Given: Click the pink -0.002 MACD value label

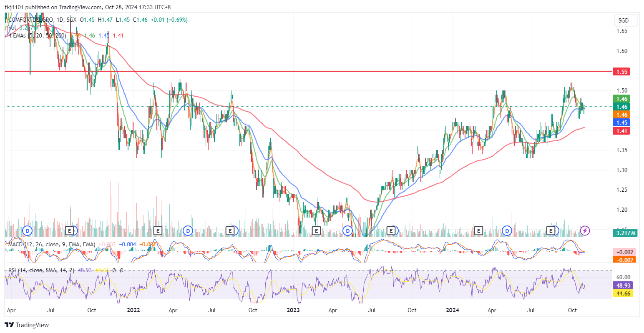Looking at the screenshot, I should (624, 252).
